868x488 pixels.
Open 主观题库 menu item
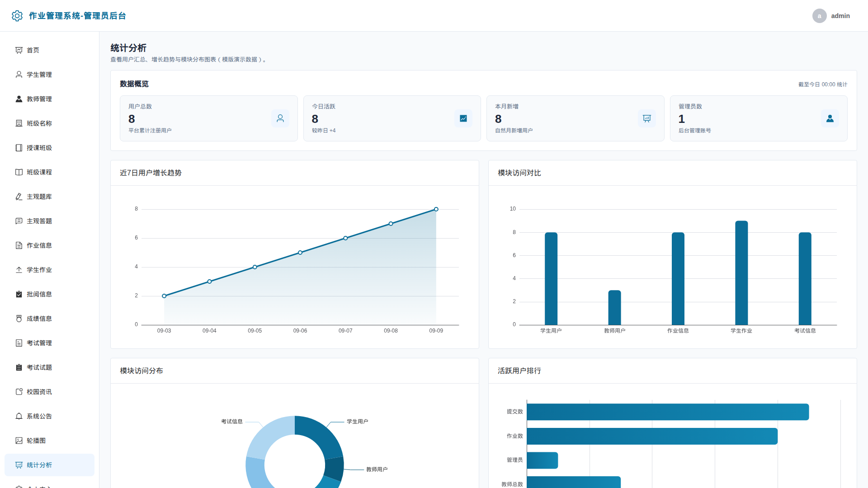(x=49, y=197)
